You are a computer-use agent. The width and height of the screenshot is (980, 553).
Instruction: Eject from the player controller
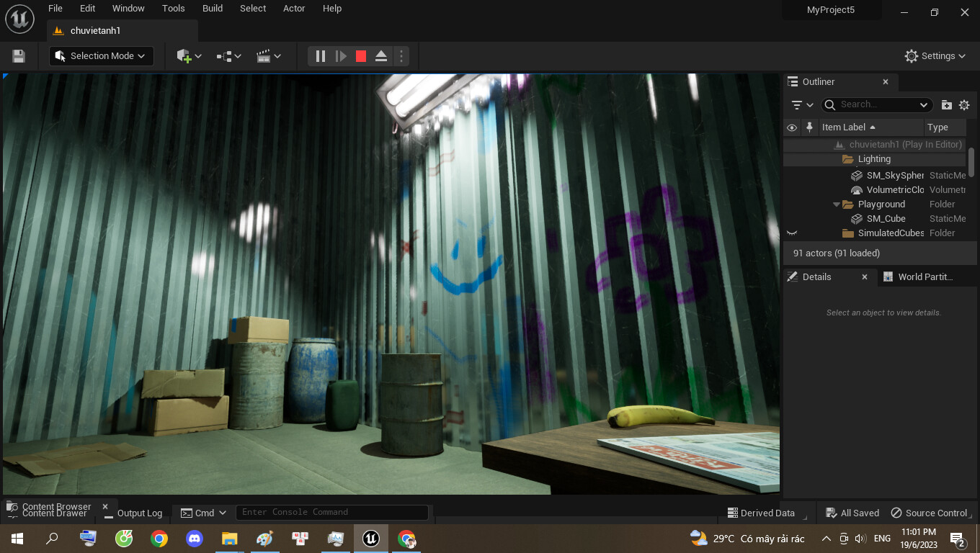(x=381, y=56)
